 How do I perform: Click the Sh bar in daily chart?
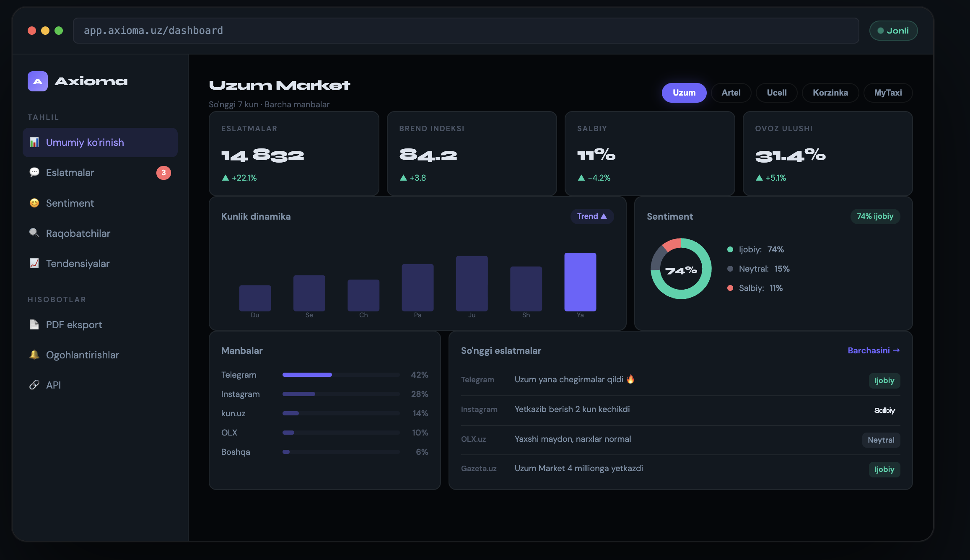[x=526, y=289]
